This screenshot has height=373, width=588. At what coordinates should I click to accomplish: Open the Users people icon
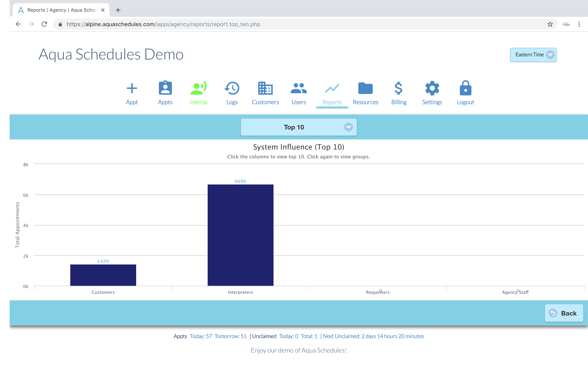pos(299,88)
